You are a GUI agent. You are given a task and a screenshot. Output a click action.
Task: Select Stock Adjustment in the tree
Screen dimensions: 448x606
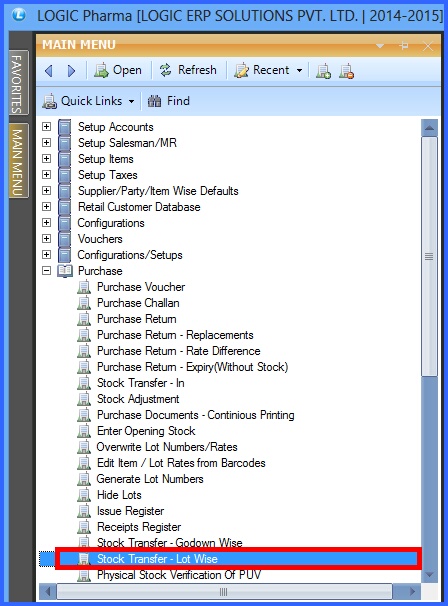click(138, 399)
